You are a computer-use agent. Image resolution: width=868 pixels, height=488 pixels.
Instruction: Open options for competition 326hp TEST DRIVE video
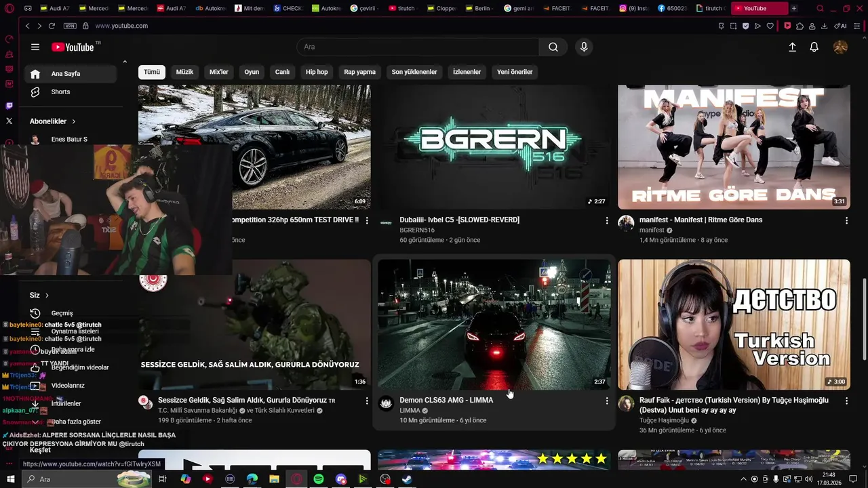click(368, 220)
